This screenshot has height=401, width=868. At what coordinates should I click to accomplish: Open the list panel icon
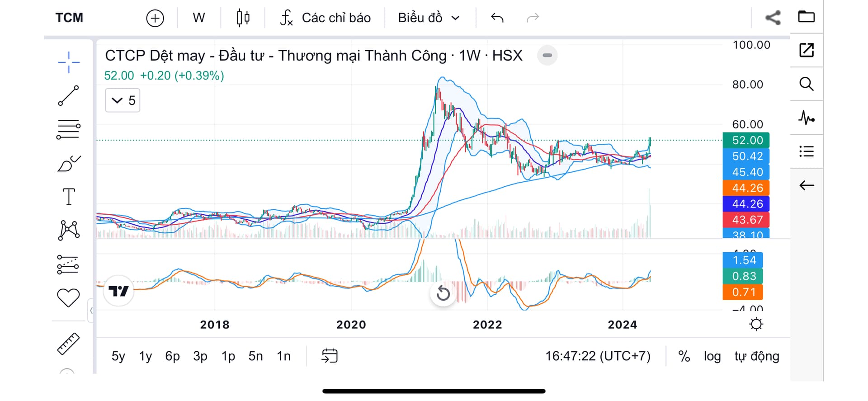coord(807,151)
